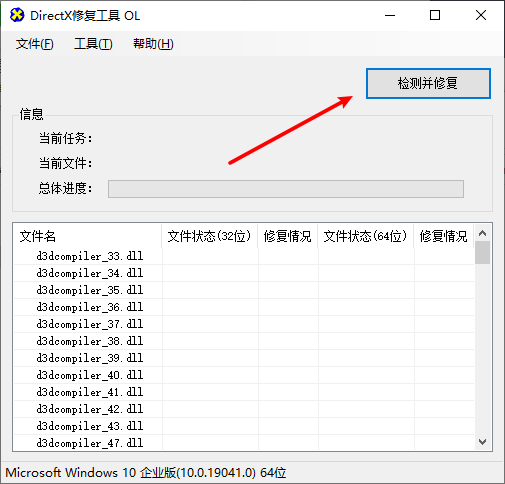The width and height of the screenshot is (505, 484).
Task: Click the 检测并修复 button
Action: pos(428,83)
